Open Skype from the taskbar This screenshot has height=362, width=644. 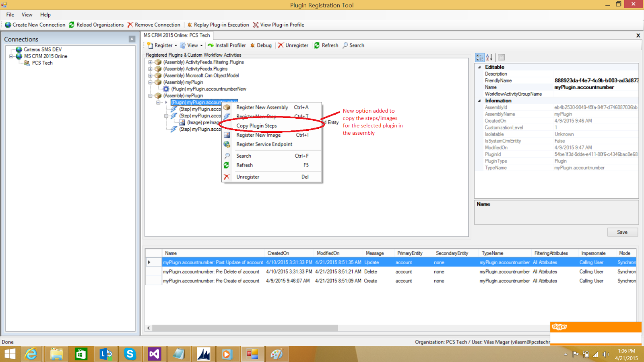[130, 354]
